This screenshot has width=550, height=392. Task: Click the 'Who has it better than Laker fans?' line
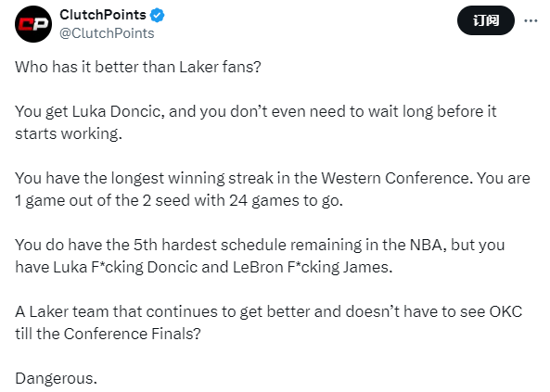point(138,67)
